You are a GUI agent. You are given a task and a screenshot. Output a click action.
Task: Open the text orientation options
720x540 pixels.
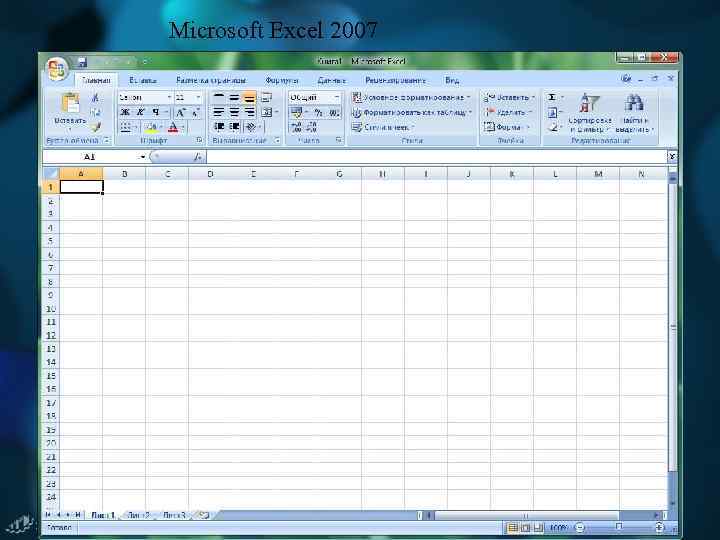pyautogui.click(x=253, y=126)
